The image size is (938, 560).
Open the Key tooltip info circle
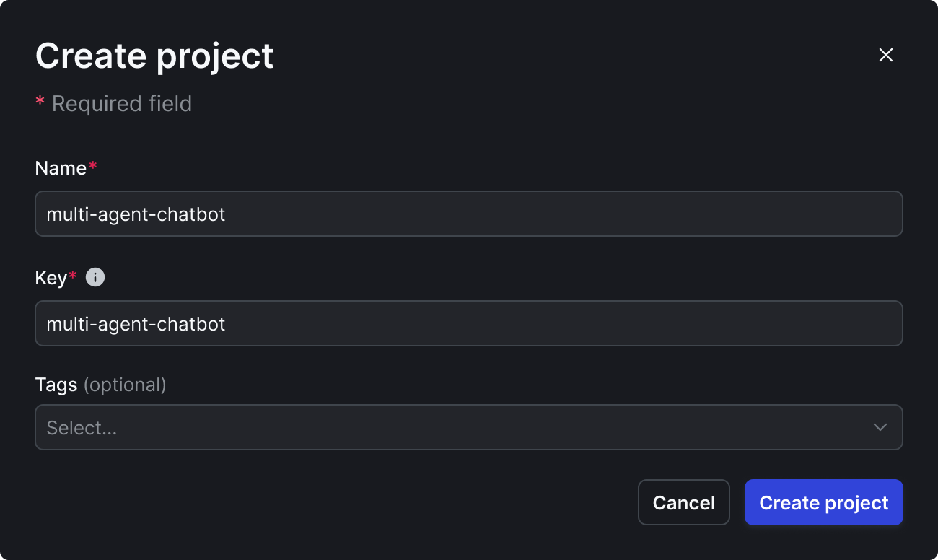pos(95,277)
